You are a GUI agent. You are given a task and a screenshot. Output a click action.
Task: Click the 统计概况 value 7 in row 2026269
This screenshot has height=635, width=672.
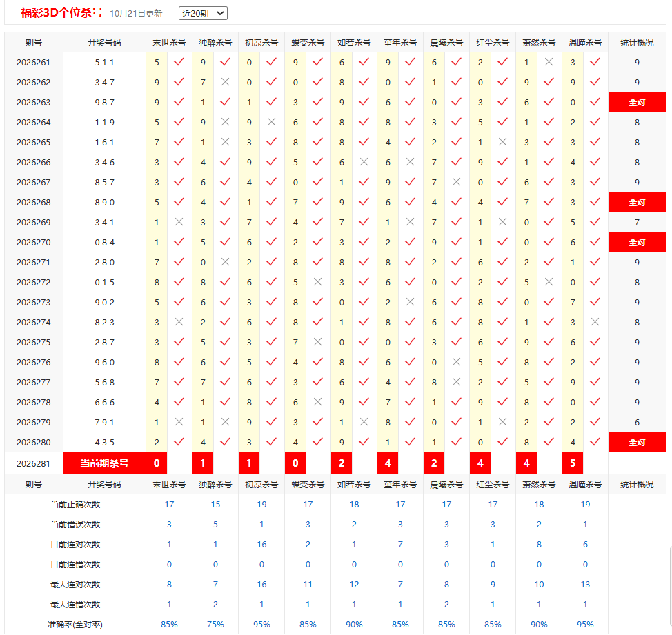[x=638, y=222]
